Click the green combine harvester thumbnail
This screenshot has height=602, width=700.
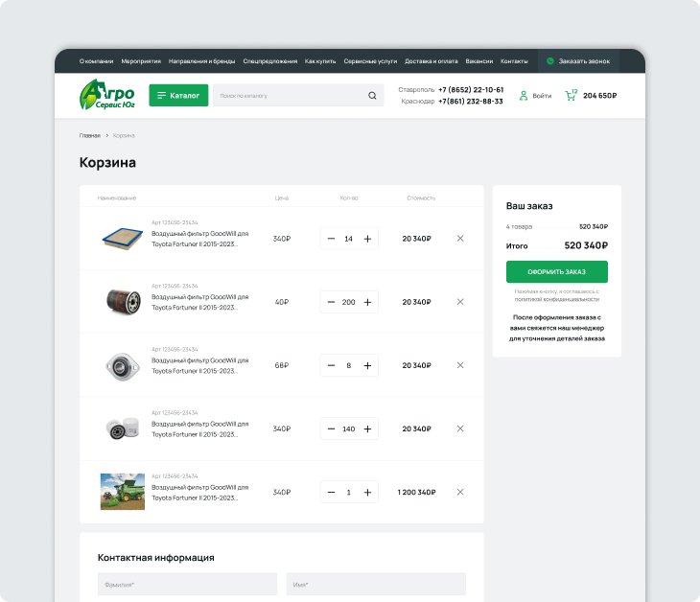click(123, 492)
